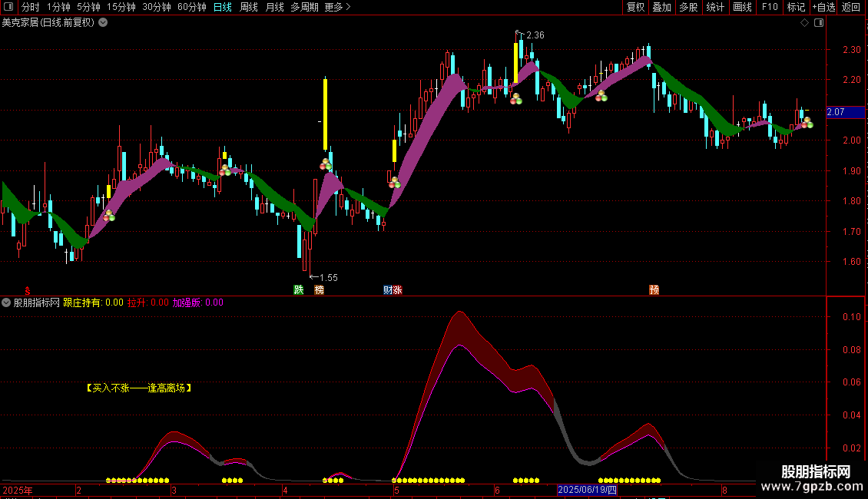Click the 2025年 label on time axis
868x499 pixels.
18,490
